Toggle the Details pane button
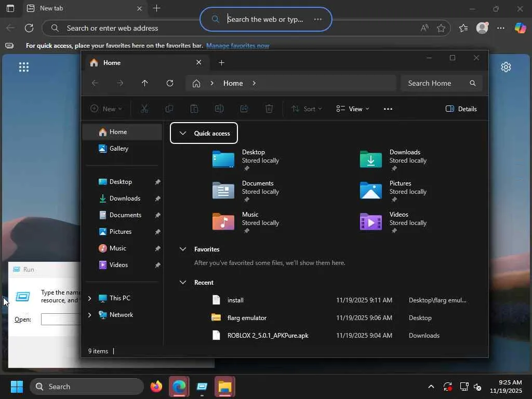Viewport: 532px width, 399px height. point(461,109)
